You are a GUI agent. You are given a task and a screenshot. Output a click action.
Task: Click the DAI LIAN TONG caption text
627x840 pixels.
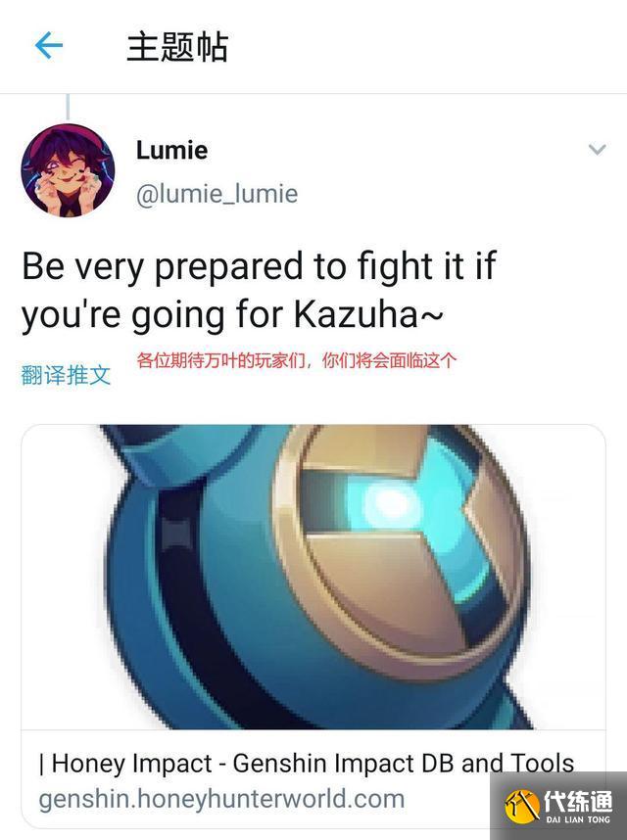click(578, 819)
